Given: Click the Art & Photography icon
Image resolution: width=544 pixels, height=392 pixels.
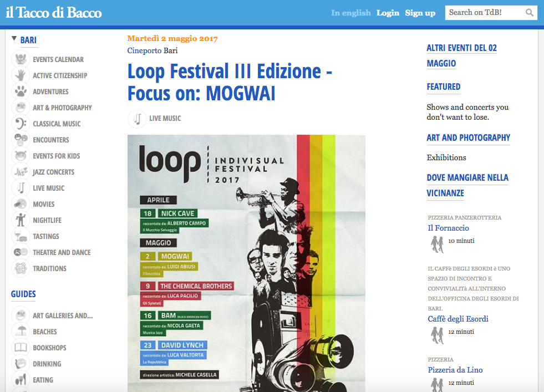Looking at the screenshot, I should [21, 107].
